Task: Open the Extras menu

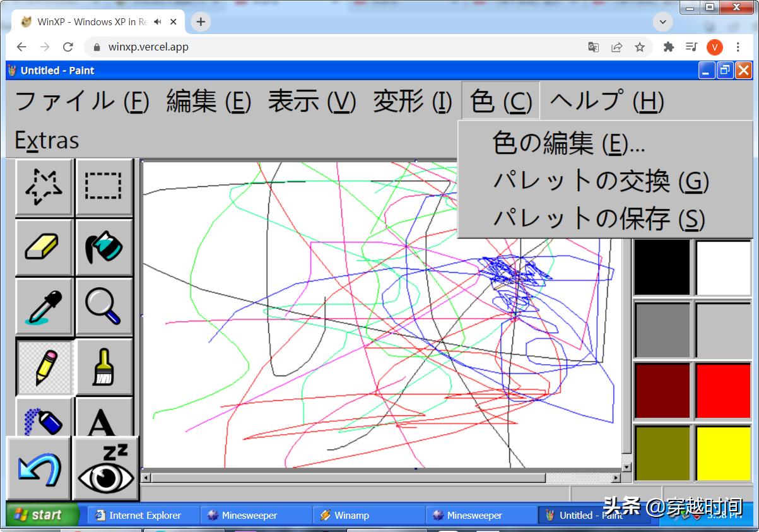Action: tap(46, 140)
